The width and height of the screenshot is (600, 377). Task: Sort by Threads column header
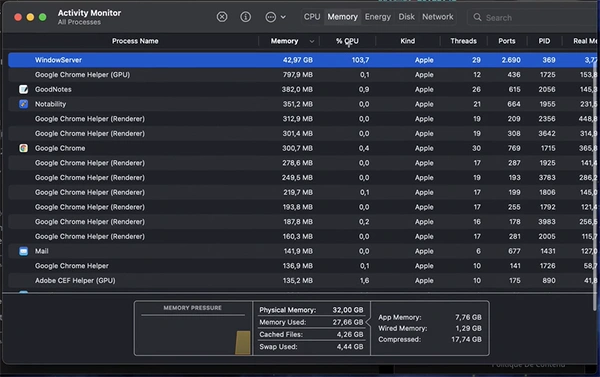pos(463,41)
